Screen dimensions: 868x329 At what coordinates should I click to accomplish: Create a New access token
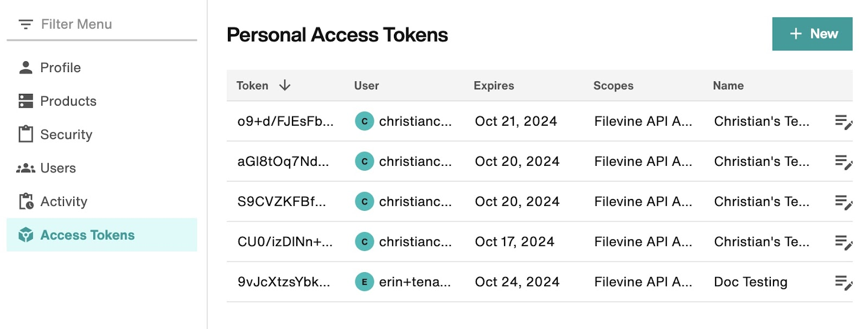812,34
